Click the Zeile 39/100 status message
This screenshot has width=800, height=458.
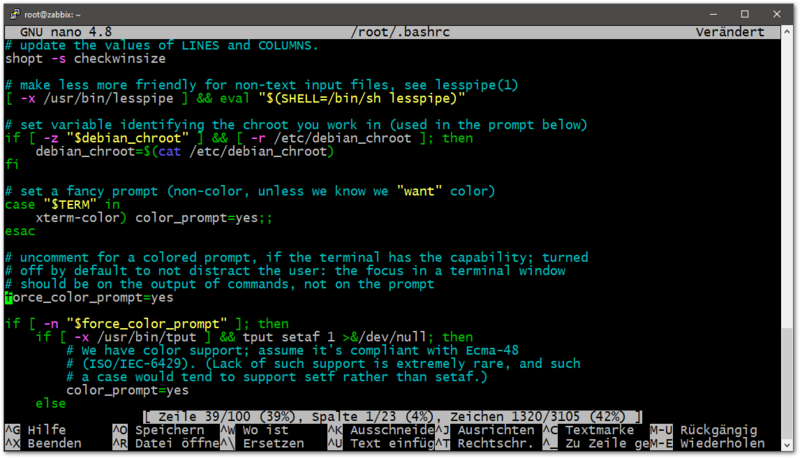(390, 416)
